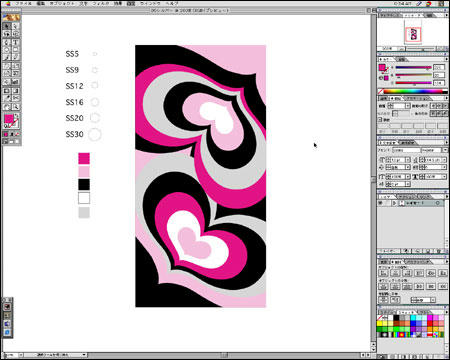Image resolution: width=450 pixels, height=360 pixels.
Task: Click the first distribute objects button
Action: tap(384, 286)
